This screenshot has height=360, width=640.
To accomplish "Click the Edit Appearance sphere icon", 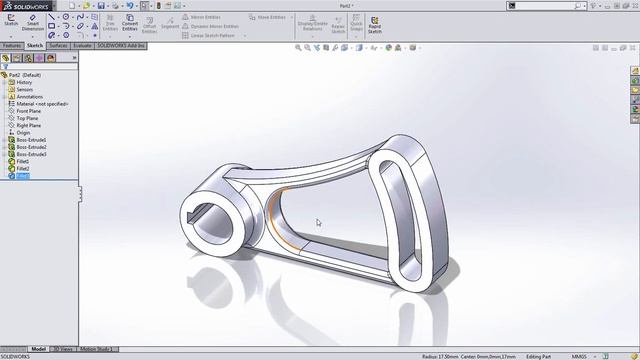I will tap(389, 48).
